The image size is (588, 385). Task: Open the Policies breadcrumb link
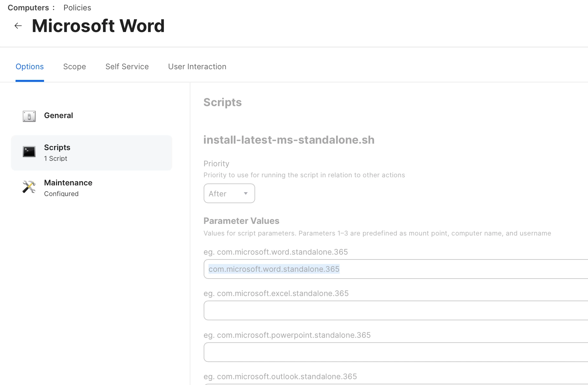click(x=77, y=8)
